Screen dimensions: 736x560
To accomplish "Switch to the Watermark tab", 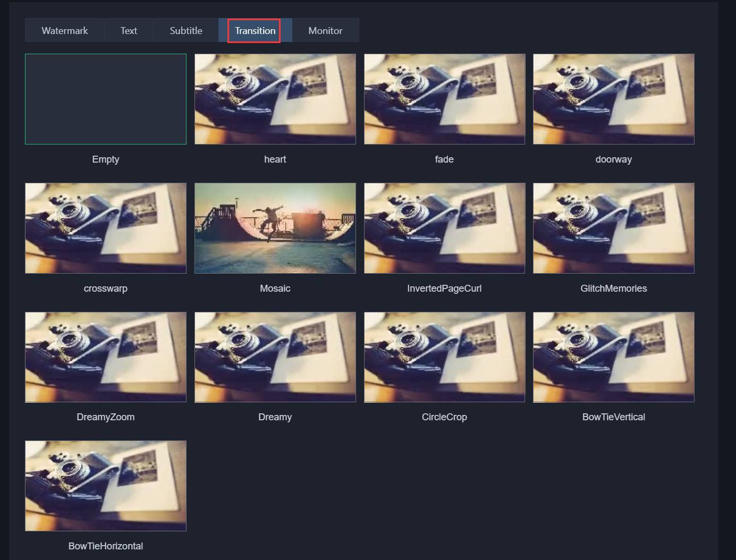I will tap(65, 30).
